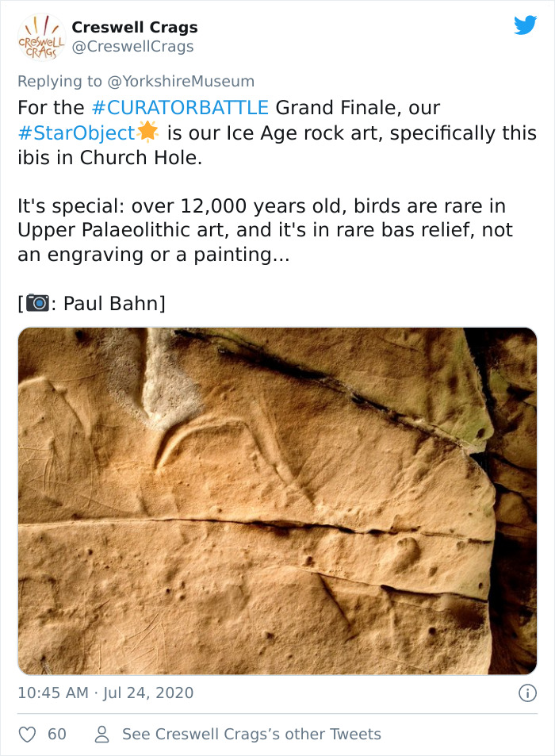Click the Twitter bird icon
The width and height of the screenshot is (555, 756).
526,25
